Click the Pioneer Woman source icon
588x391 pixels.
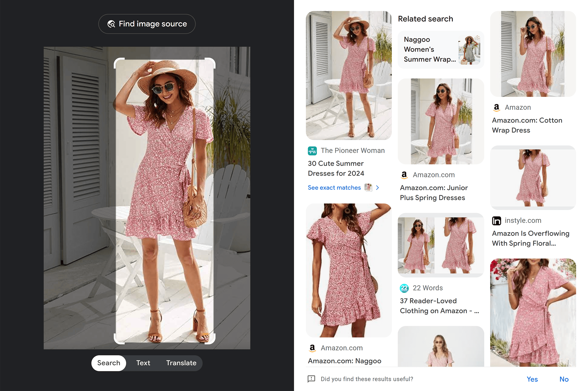coord(312,150)
